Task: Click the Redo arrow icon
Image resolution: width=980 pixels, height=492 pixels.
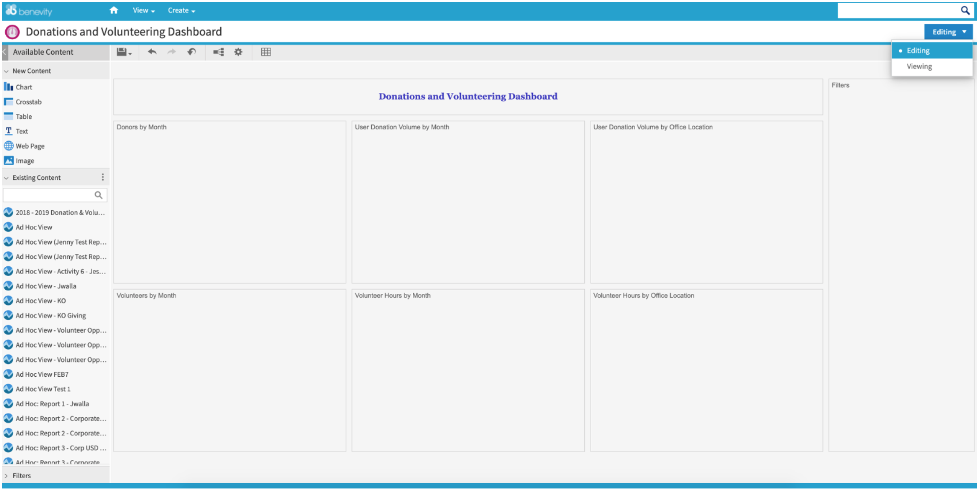Action: tap(172, 52)
